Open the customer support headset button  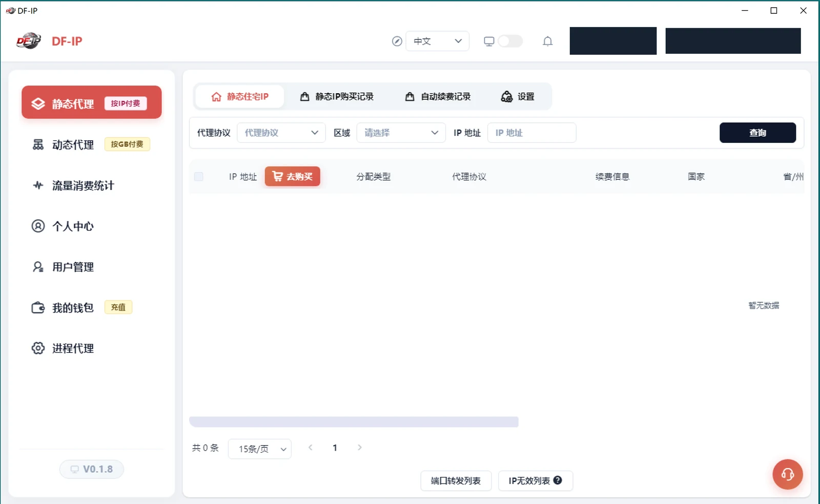[788, 474]
